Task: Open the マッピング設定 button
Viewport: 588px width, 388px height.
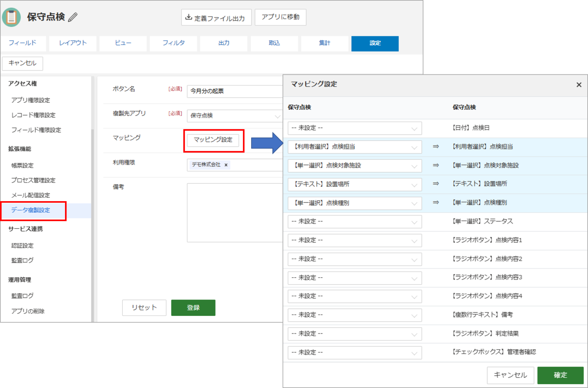Action: tap(213, 140)
